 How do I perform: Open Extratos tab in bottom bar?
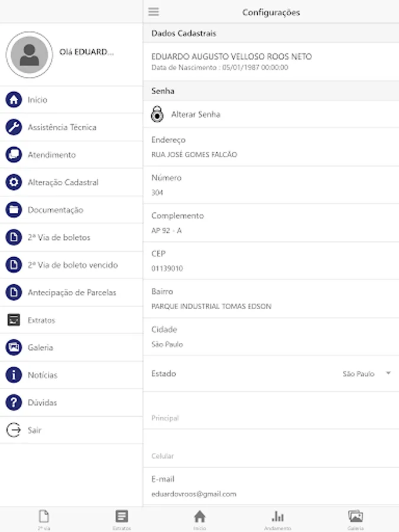pos(122,520)
